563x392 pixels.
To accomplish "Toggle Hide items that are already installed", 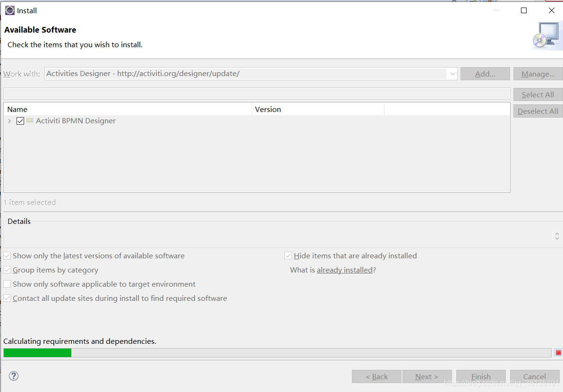I will 288,256.
